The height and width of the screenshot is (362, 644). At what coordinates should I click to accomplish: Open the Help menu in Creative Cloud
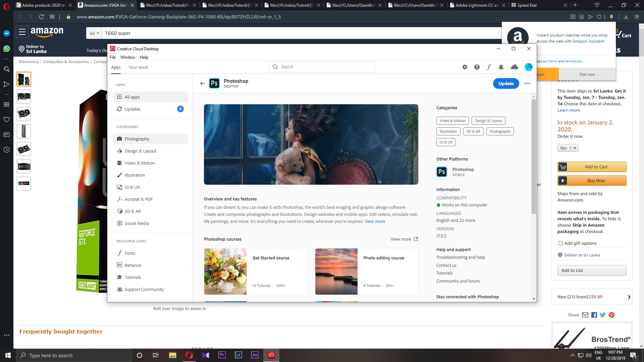[144, 57]
